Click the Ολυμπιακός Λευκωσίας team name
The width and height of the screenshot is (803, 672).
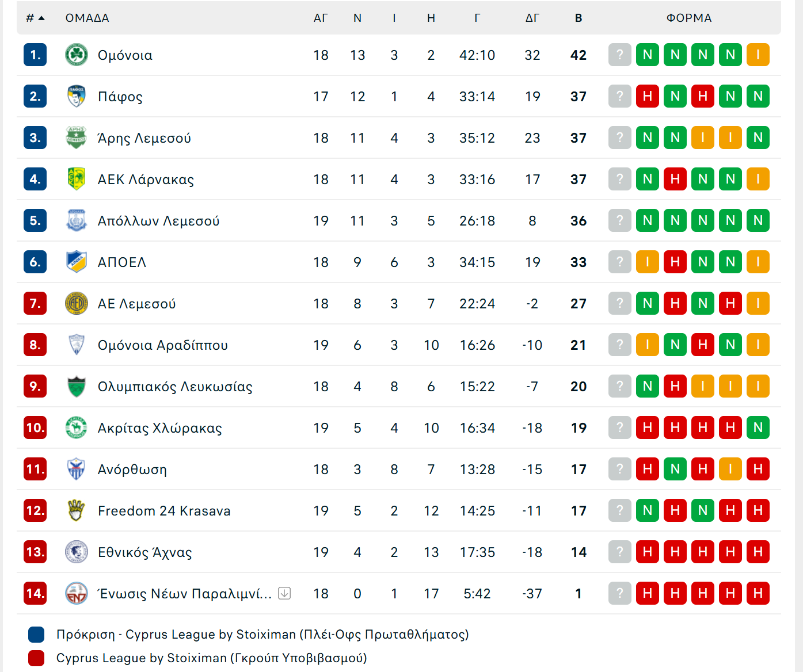tap(175, 387)
